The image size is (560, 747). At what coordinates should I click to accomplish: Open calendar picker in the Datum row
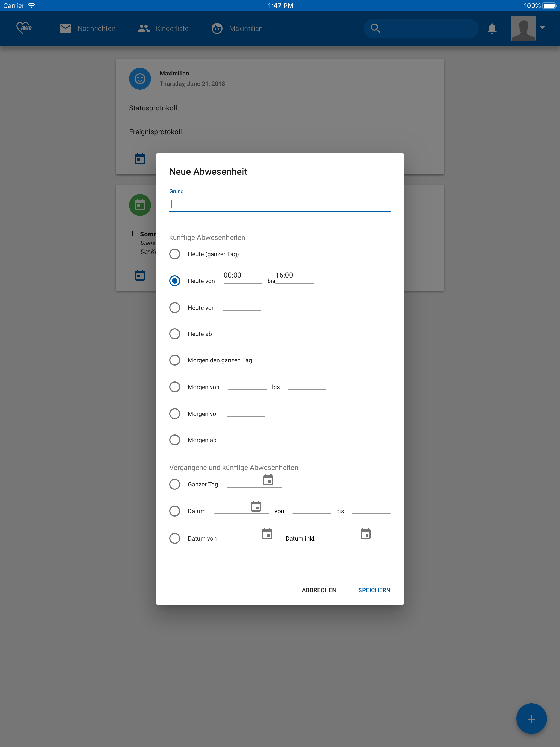[x=256, y=506]
